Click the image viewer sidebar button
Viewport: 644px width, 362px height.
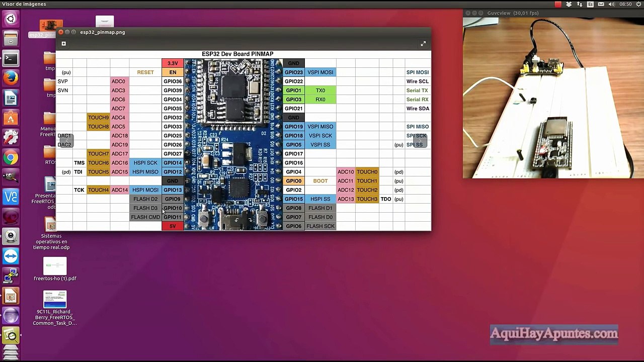(64, 44)
